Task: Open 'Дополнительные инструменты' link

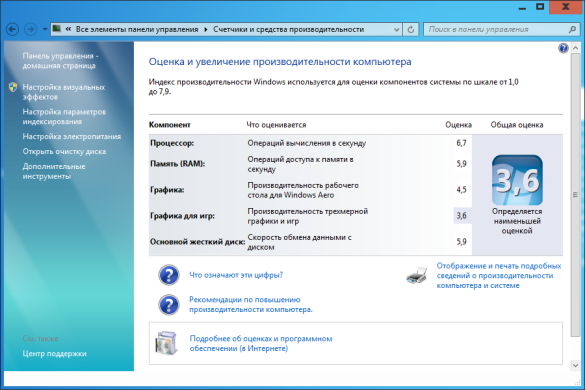Action: [54, 171]
